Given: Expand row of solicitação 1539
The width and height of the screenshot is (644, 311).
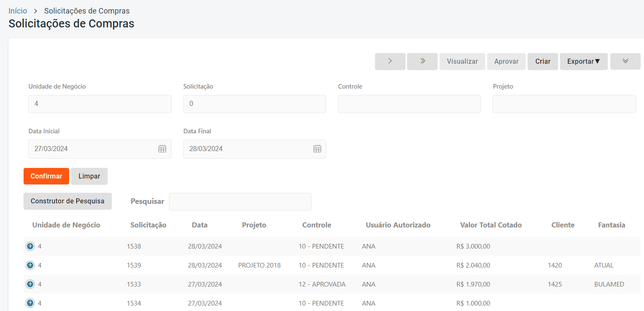Looking at the screenshot, I should pyautogui.click(x=30, y=265).
